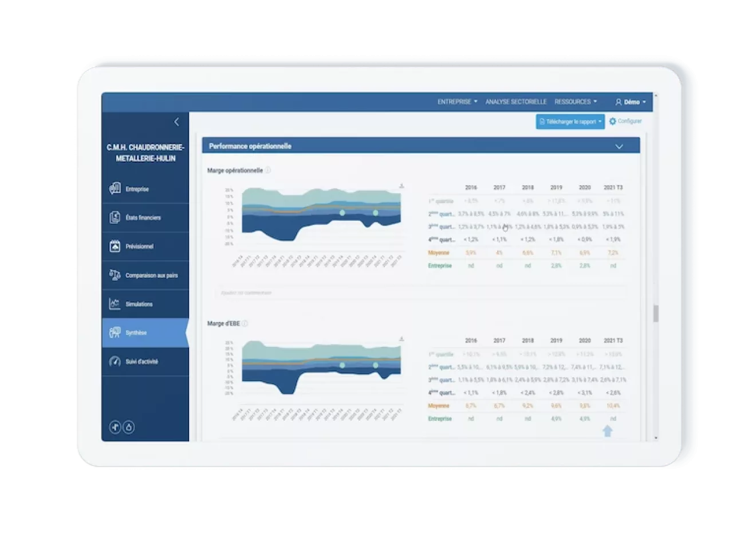
Task: Click the user profile icon next to Démo
Action: click(x=619, y=102)
